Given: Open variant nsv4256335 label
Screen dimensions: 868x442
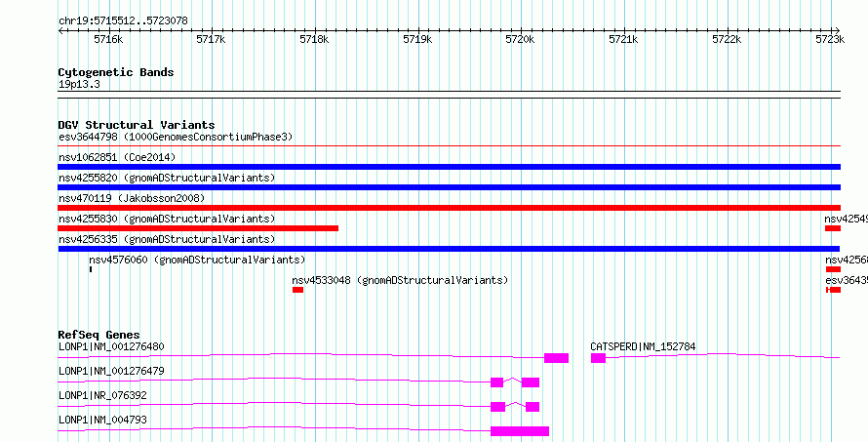Looking at the screenshot, I should [x=167, y=239].
